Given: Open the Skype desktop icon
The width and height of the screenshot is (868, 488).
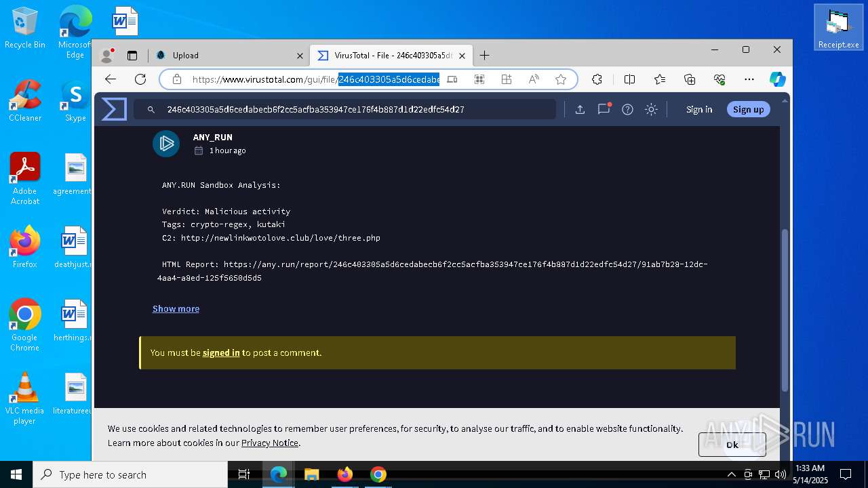Looking at the screenshot, I should coord(75,101).
